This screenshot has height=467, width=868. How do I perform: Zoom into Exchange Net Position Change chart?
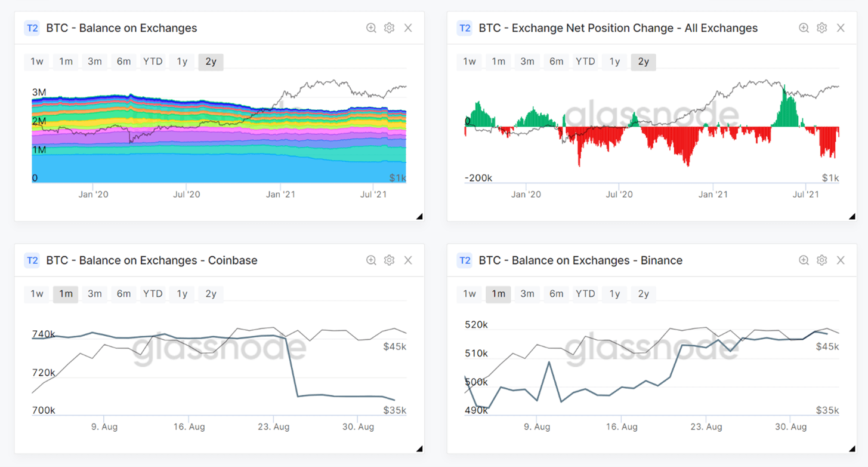tap(804, 28)
